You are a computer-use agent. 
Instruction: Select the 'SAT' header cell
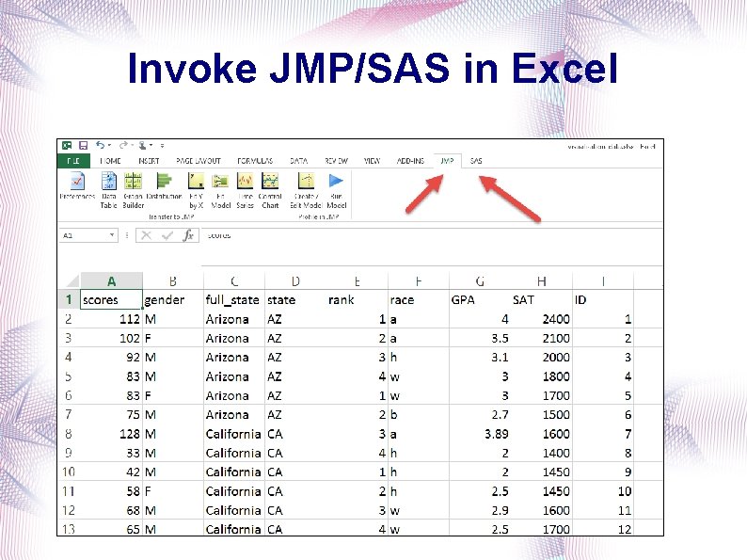[x=541, y=300]
